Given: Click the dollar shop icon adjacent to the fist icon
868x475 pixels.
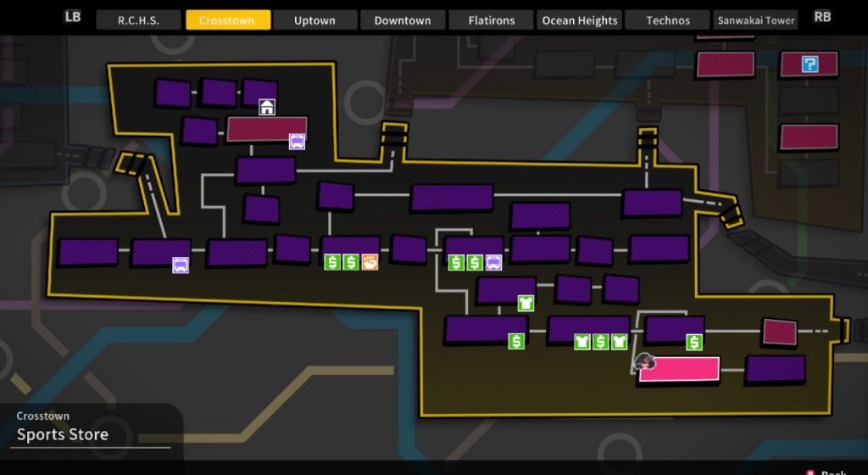Looking at the screenshot, I should point(351,262).
